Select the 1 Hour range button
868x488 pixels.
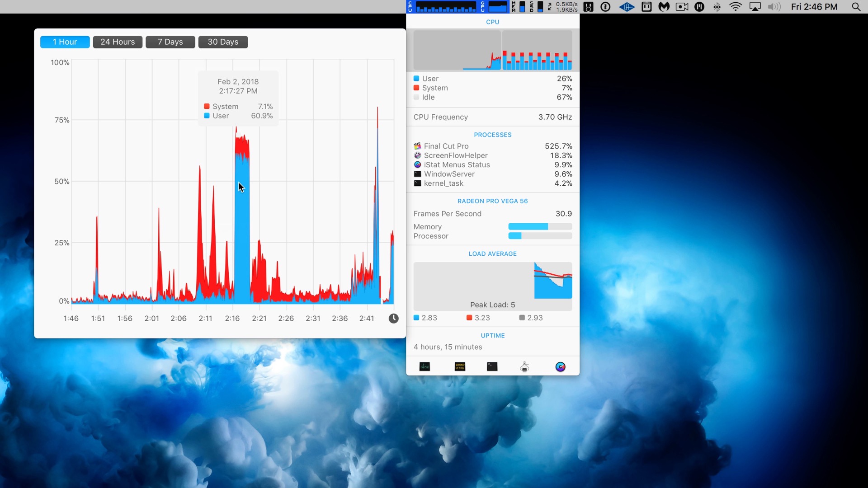click(x=65, y=42)
